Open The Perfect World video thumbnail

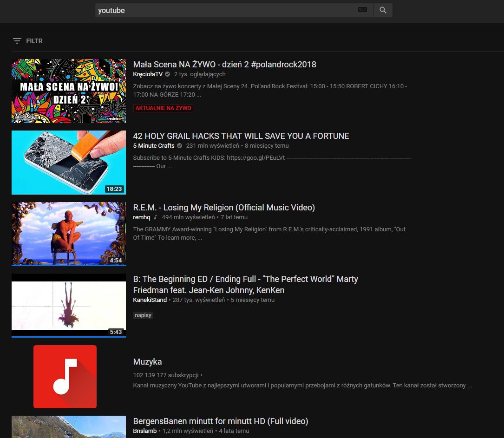tap(69, 306)
